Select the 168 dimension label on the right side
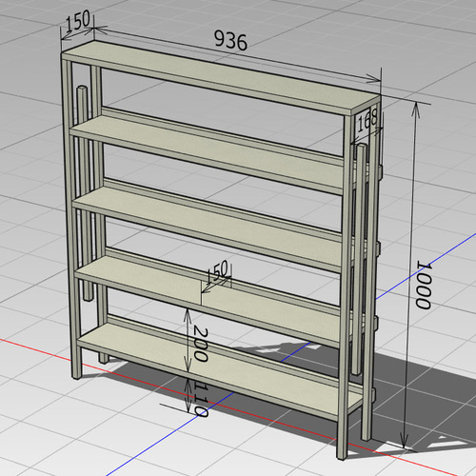The width and height of the screenshot is (476, 476). click(367, 121)
